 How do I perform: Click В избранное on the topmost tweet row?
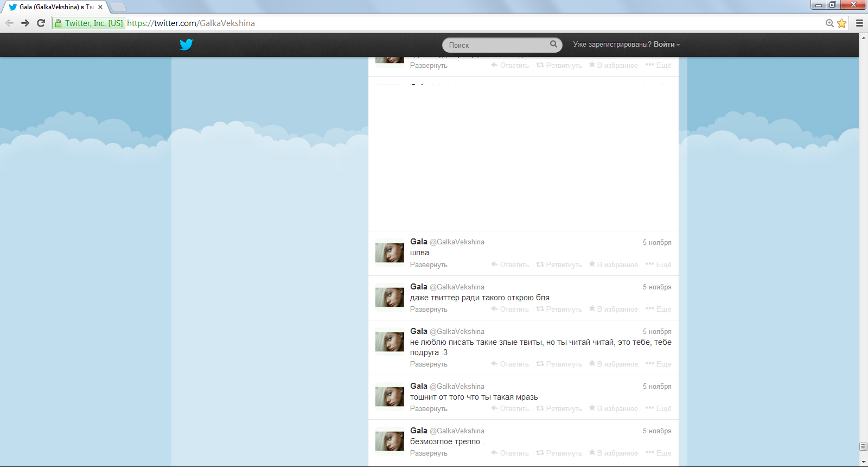614,65
